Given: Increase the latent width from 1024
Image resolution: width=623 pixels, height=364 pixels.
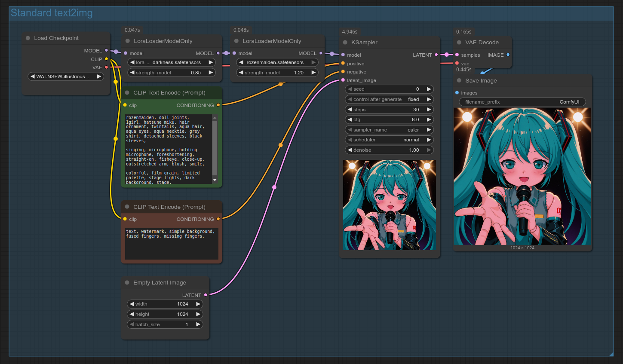Looking at the screenshot, I should click(198, 304).
